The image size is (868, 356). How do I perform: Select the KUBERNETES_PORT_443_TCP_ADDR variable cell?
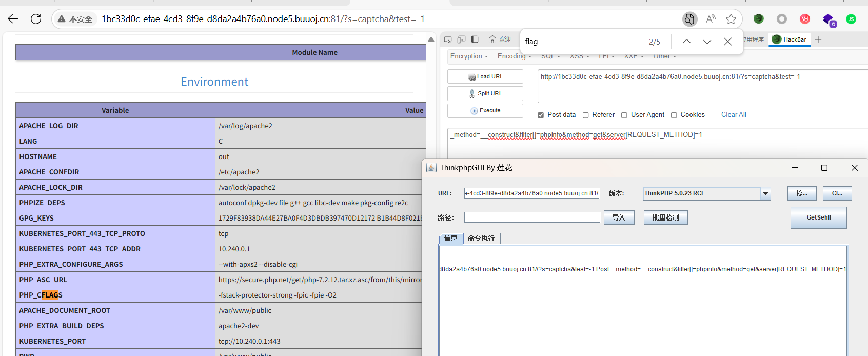click(x=115, y=249)
